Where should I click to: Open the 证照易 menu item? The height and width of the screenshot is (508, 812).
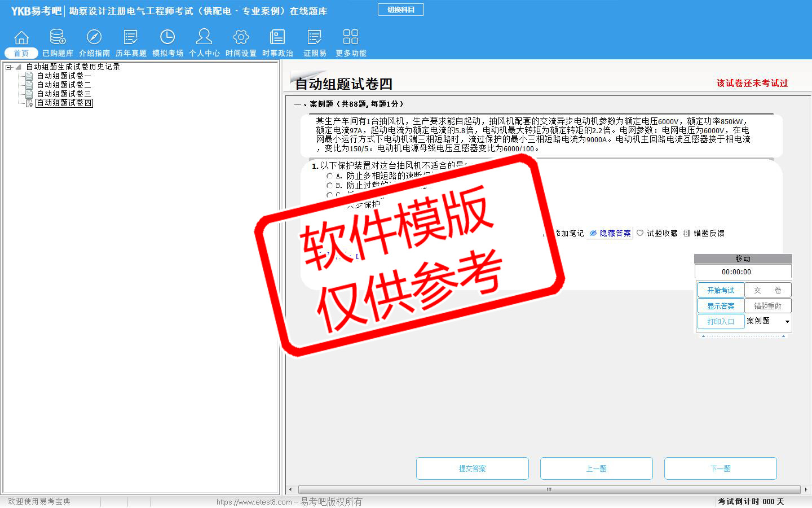315,44
